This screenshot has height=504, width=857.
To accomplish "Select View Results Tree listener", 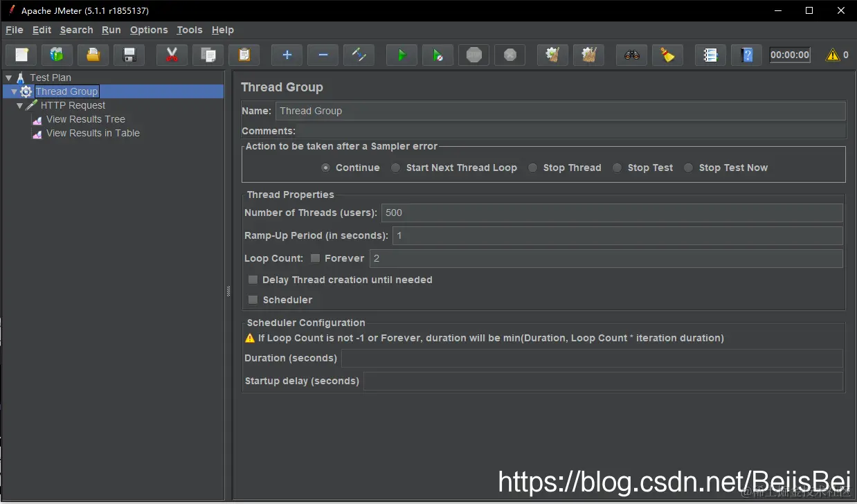I will click(x=86, y=119).
